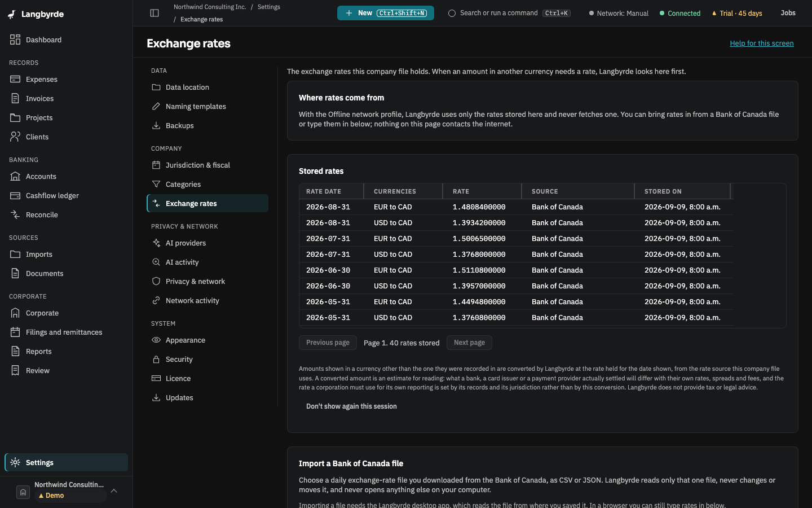Click Don't show again this session
This screenshot has width=812, height=508.
pos(351,406)
